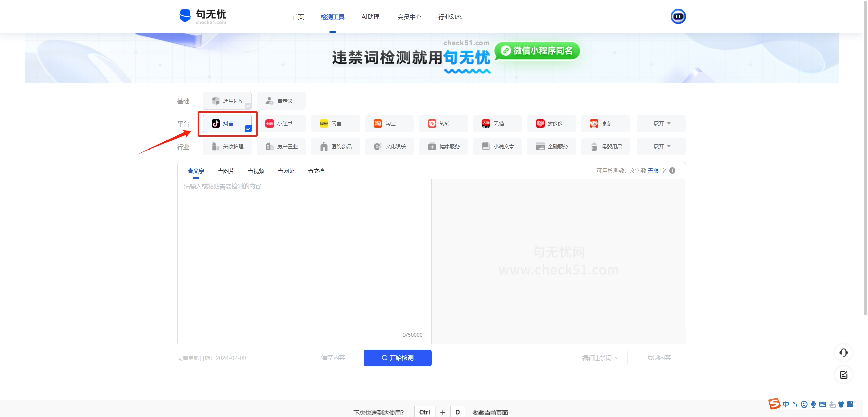
Task: Deselect the 抖音 platform option
Action: point(227,123)
